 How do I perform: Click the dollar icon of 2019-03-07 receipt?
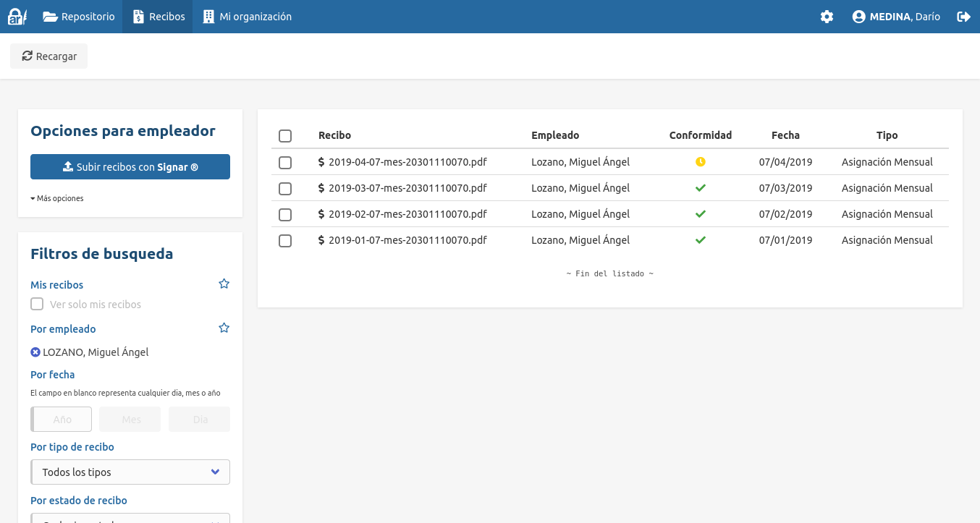click(321, 188)
